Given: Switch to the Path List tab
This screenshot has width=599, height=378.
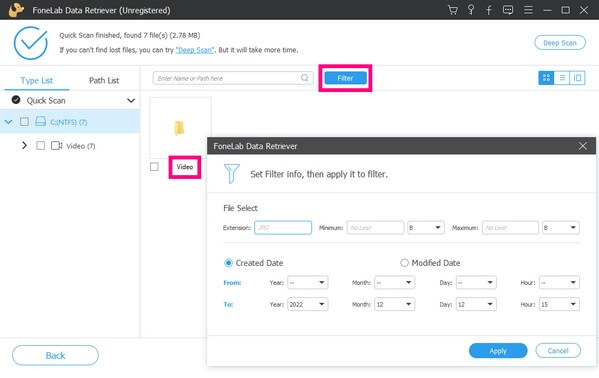Looking at the screenshot, I should [x=104, y=81].
